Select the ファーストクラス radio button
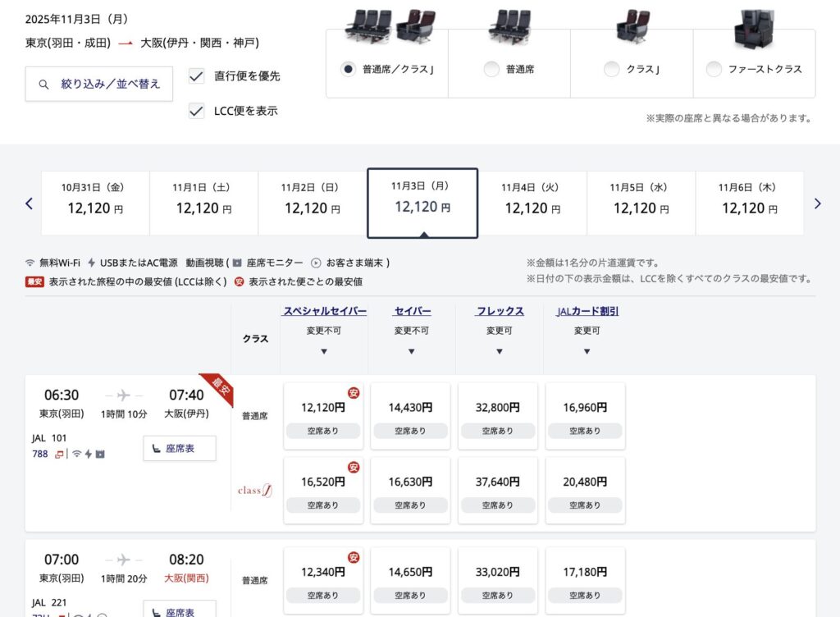The width and height of the screenshot is (840, 617). pos(714,70)
